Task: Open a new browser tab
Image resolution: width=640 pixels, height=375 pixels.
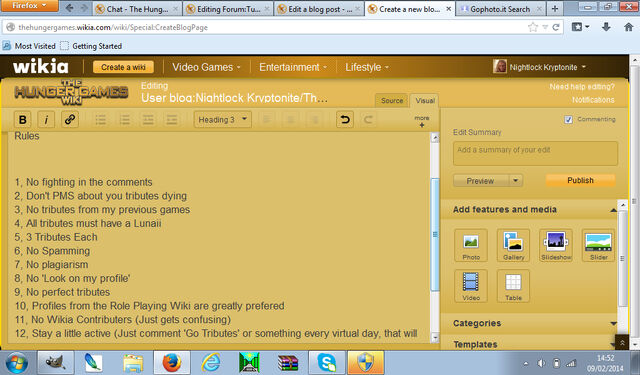Action: pos(555,9)
